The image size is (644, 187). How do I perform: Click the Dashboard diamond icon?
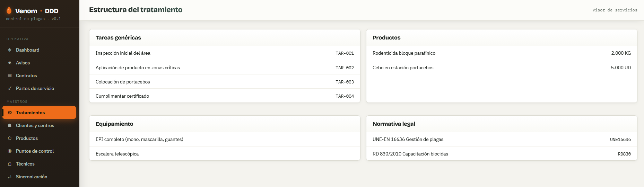pos(10,50)
